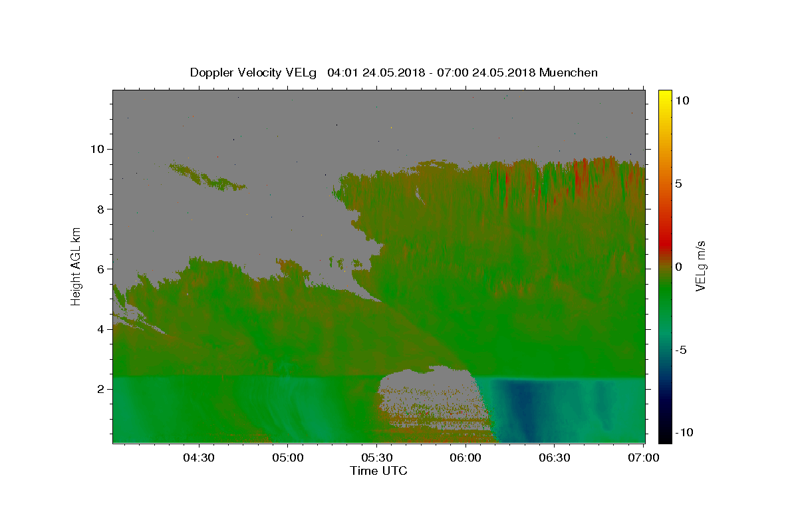Click the colorbar value -10
The image size is (798, 532).
coord(684,432)
